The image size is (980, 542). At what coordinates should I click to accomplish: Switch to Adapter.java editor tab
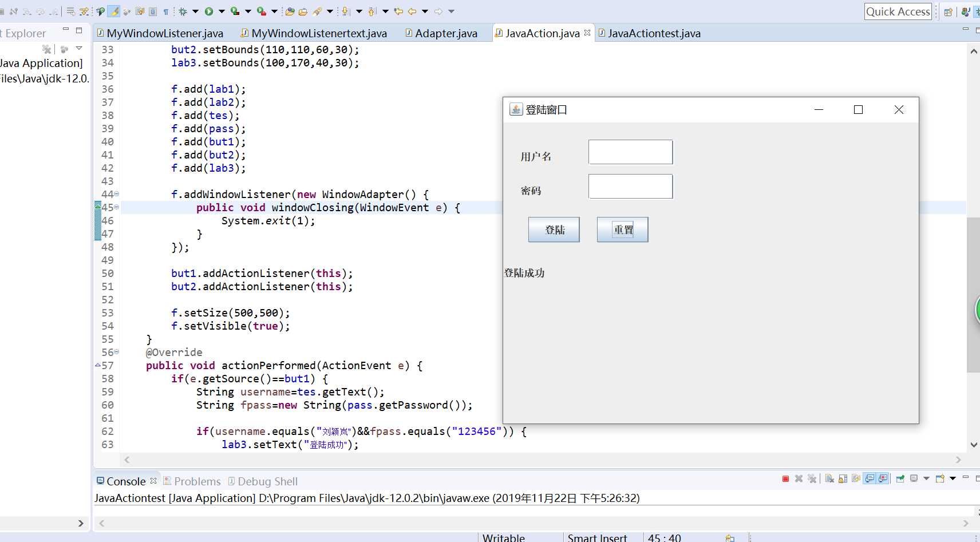click(x=441, y=33)
